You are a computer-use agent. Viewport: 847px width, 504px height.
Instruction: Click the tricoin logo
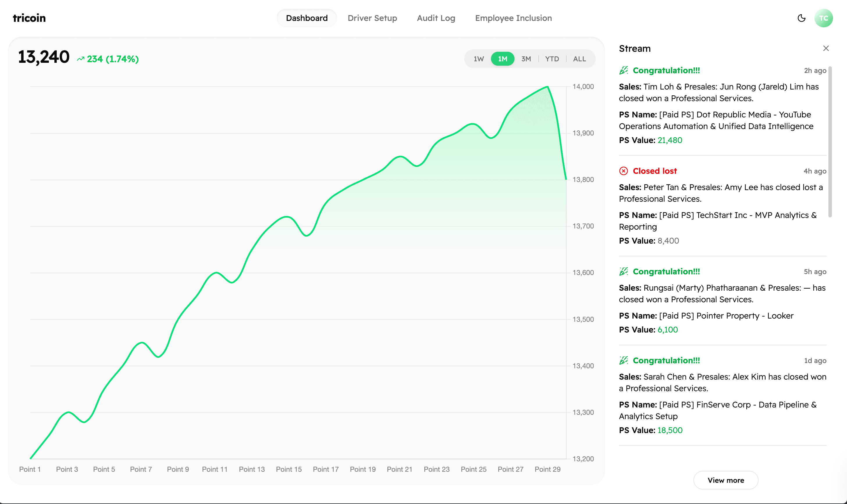coord(29,18)
